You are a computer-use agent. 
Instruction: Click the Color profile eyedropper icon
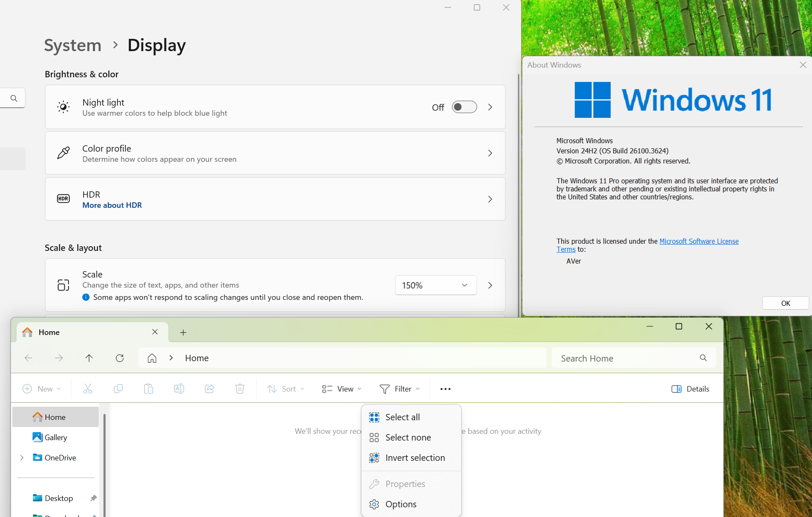point(63,153)
